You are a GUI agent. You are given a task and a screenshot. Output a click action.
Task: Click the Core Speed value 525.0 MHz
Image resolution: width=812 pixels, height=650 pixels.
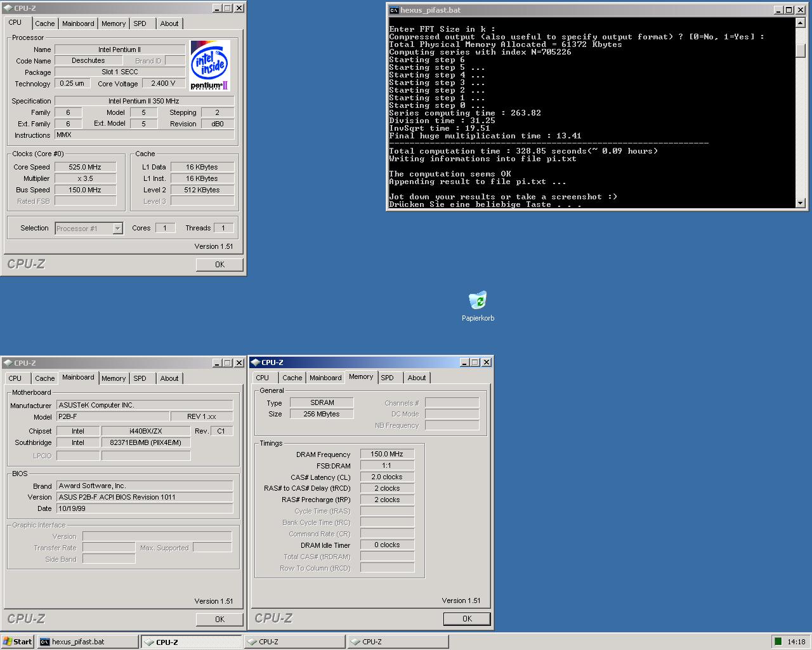85,168
